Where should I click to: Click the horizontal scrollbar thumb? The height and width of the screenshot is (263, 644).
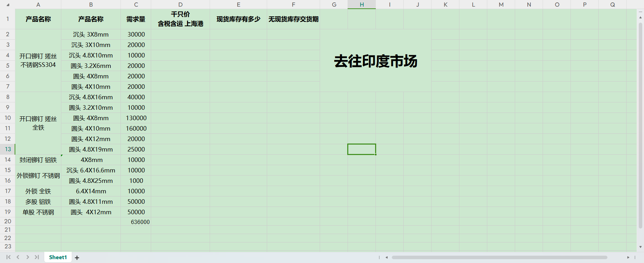(x=499, y=257)
